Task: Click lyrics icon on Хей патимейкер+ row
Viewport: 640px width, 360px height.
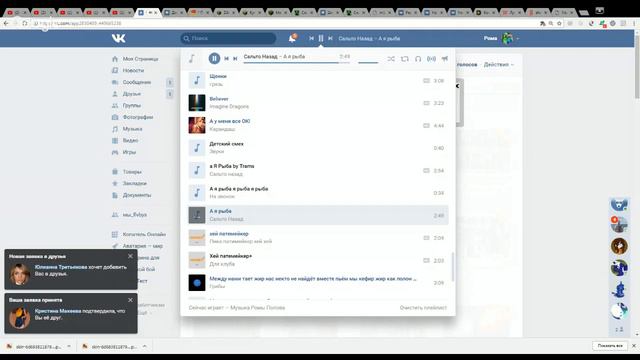Action: point(426,260)
